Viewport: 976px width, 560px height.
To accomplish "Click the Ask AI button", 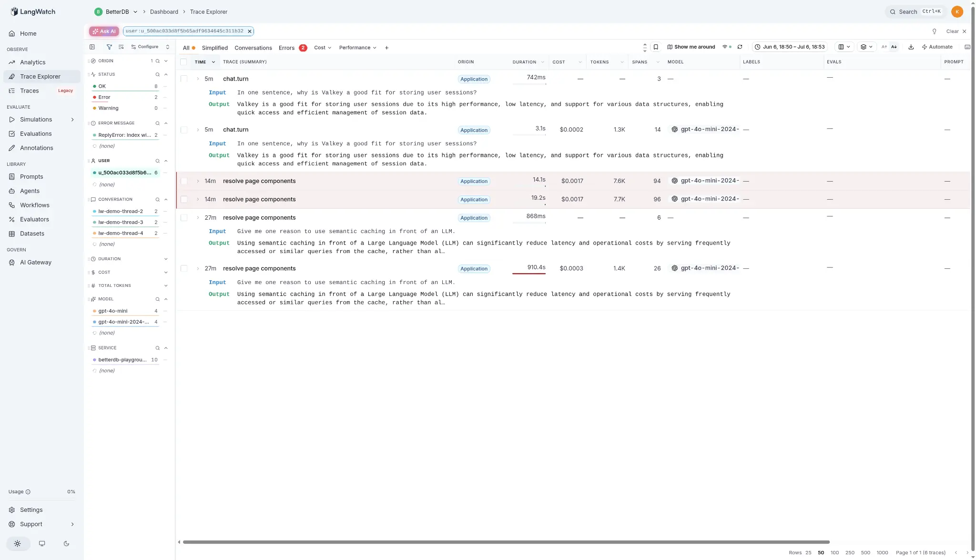I will [x=104, y=31].
